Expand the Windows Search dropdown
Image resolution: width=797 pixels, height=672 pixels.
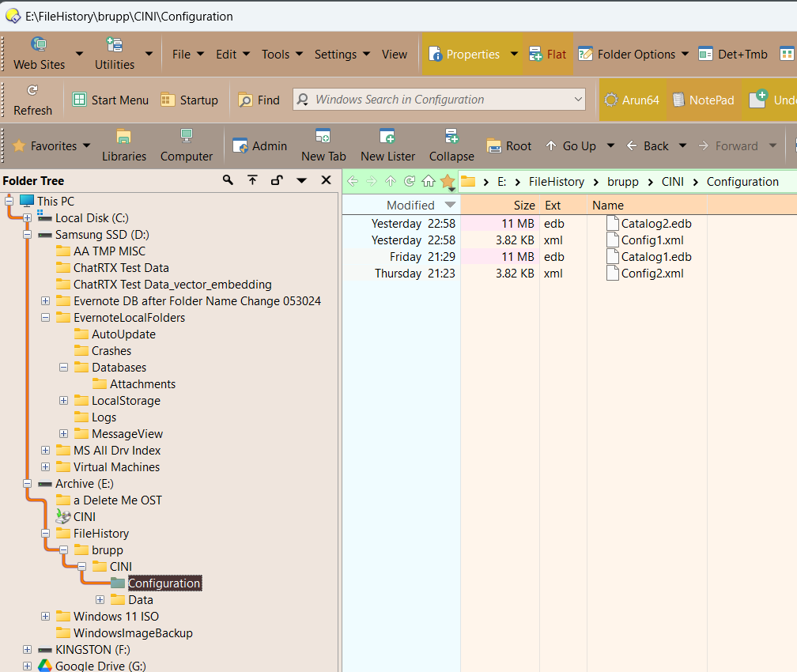[x=578, y=100]
